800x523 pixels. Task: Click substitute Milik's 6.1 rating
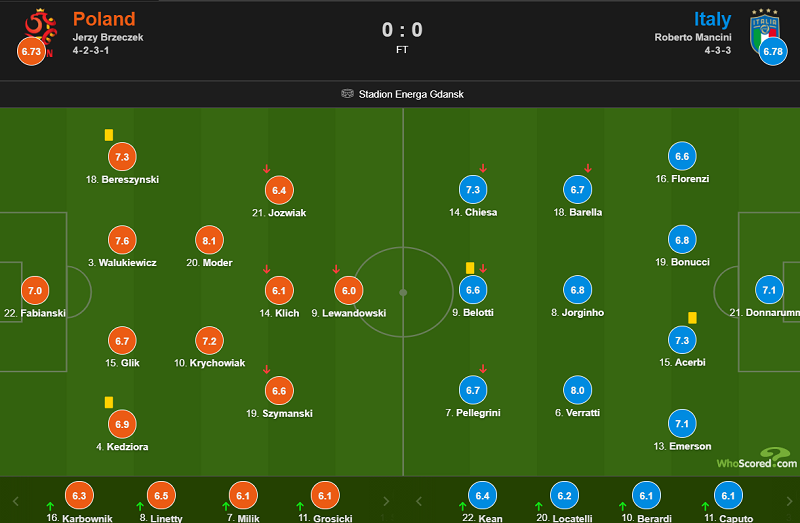[x=243, y=496]
